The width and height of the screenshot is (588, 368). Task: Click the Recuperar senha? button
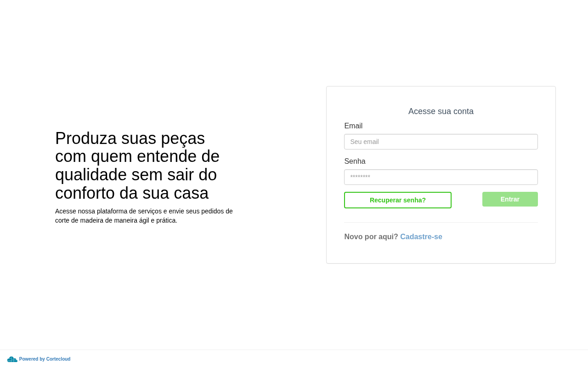398,200
